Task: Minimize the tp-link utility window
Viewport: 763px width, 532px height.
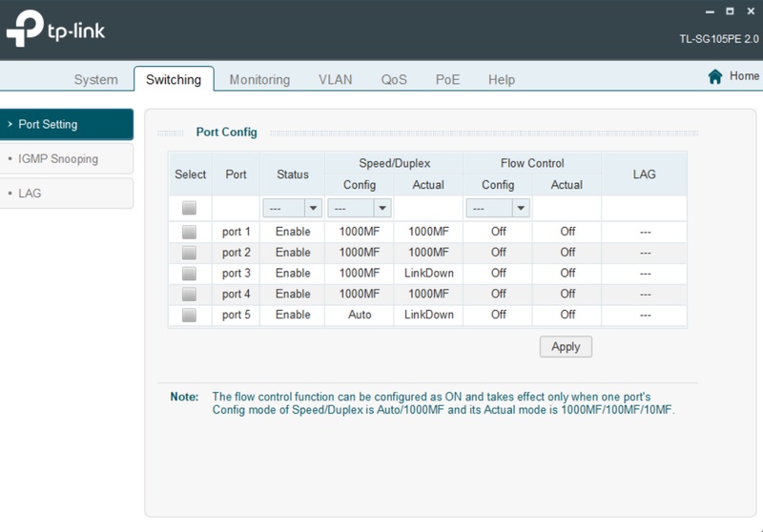Action: point(709,11)
